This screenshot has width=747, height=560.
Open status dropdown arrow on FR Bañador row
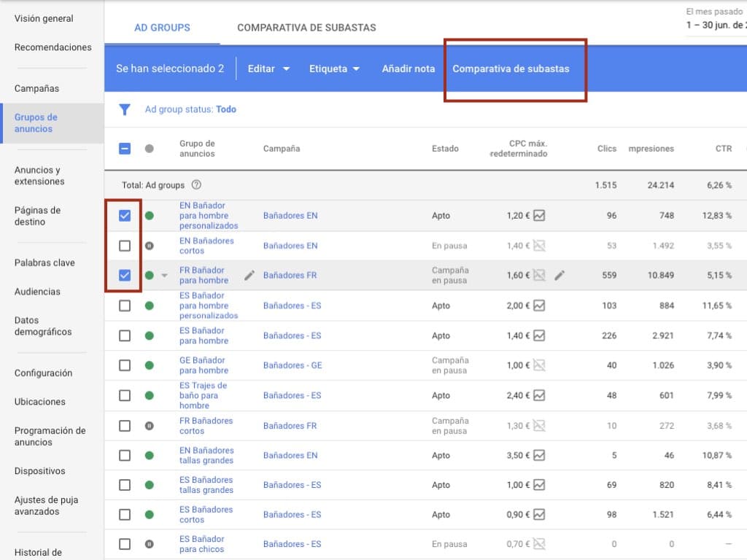tap(164, 276)
